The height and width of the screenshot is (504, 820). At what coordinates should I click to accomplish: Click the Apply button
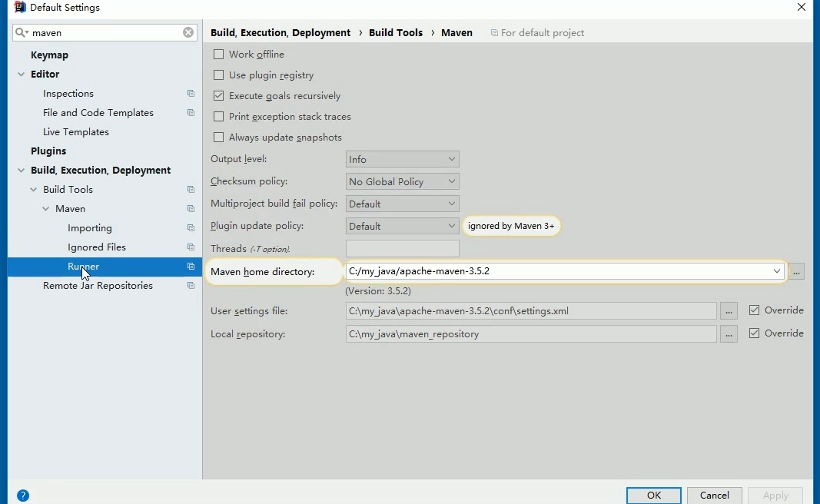coord(775,495)
